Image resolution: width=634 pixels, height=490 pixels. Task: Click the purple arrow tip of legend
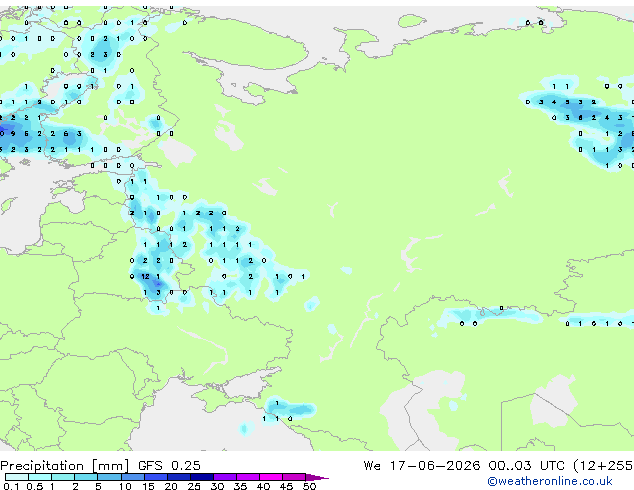(x=317, y=477)
